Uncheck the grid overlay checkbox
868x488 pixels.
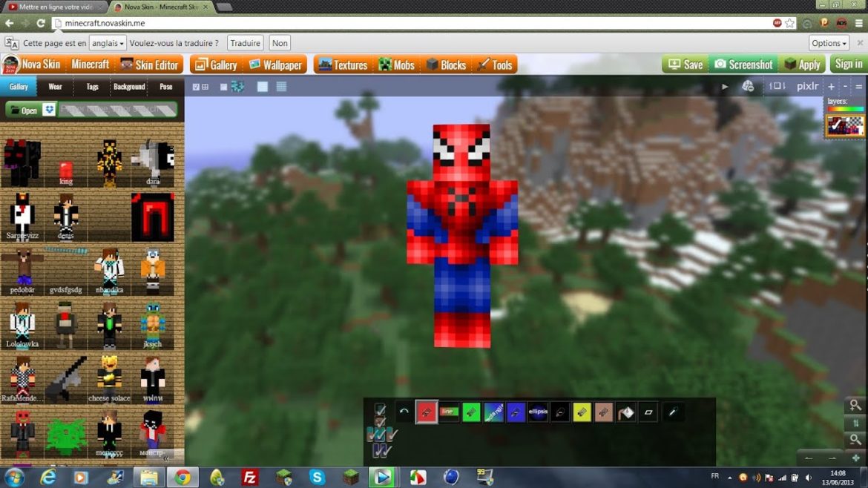tap(196, 87)
